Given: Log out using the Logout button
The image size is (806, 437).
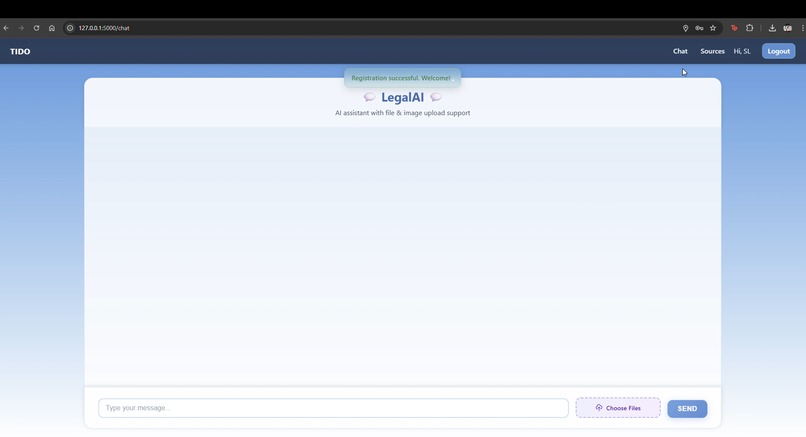Looking at the screenshot, I should pyautogui.click(x=778, y=51).
